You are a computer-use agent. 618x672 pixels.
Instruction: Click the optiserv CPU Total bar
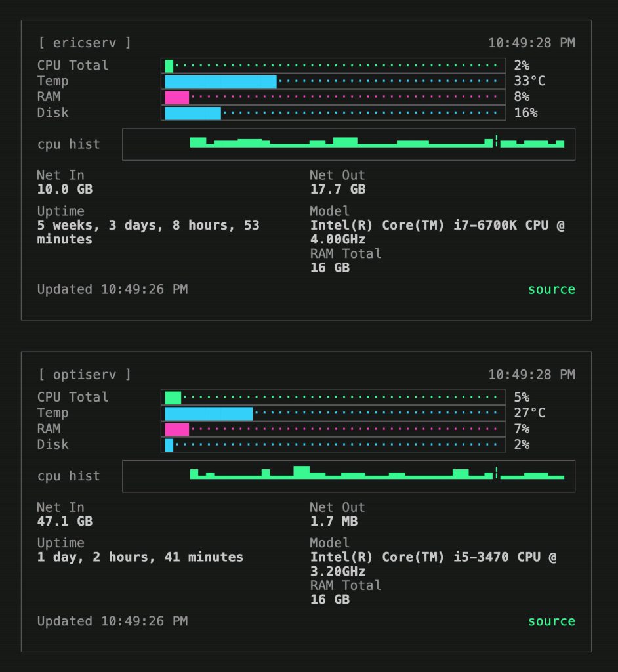coord(333,398)
